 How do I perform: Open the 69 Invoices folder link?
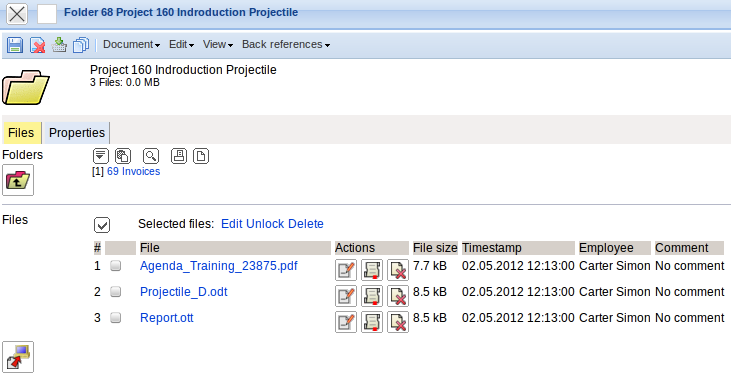[134, 171]
